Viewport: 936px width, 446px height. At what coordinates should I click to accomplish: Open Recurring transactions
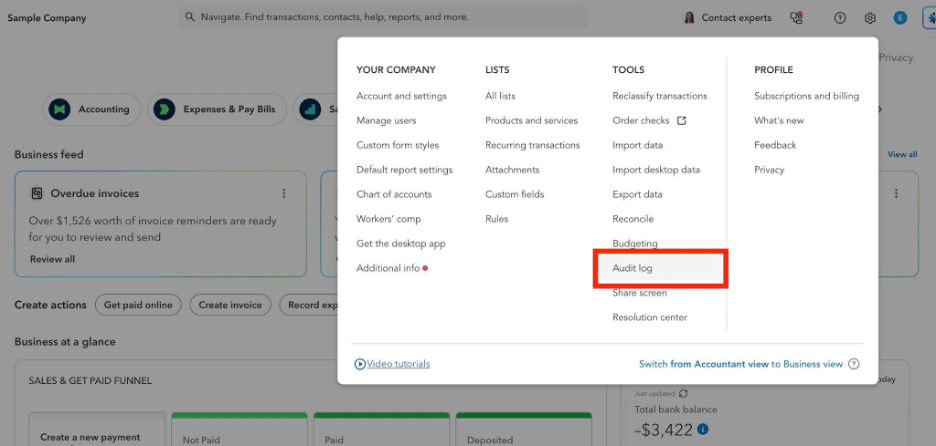532,145
